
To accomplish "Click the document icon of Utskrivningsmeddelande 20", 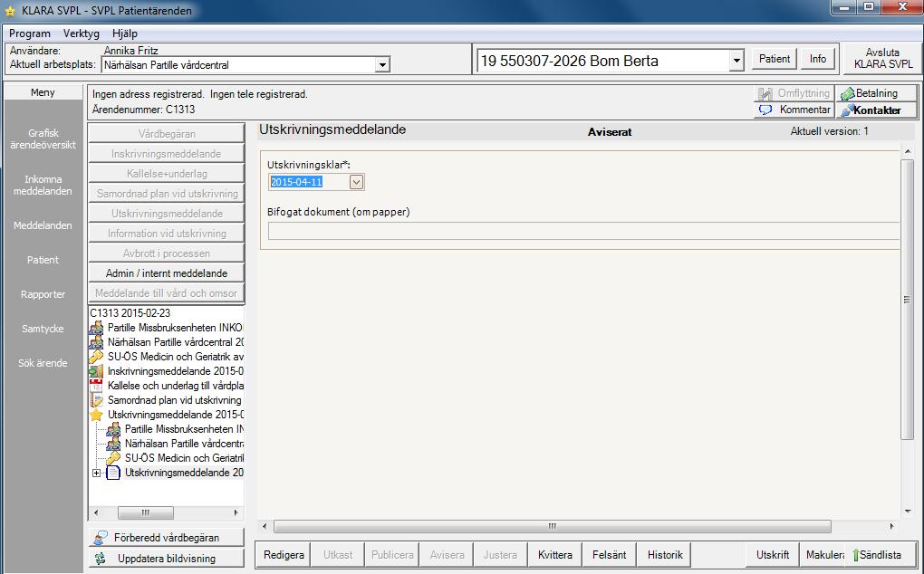I will point(113,473).
